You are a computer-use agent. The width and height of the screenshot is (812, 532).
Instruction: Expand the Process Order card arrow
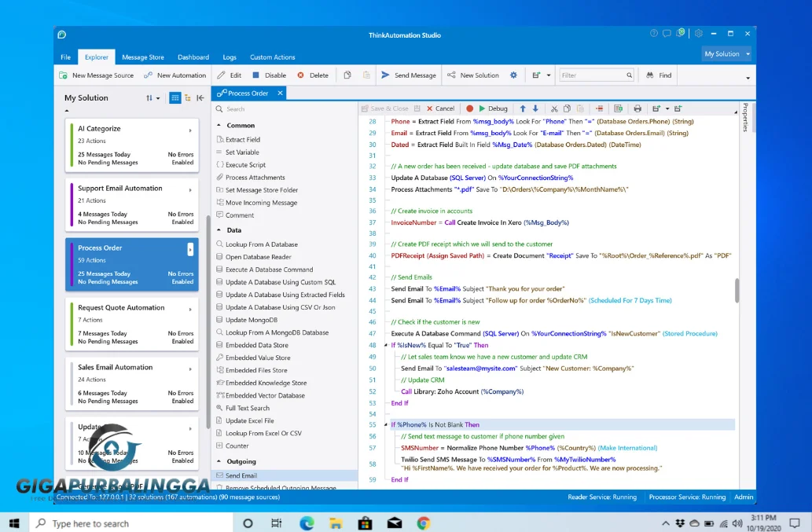(190, 249)
